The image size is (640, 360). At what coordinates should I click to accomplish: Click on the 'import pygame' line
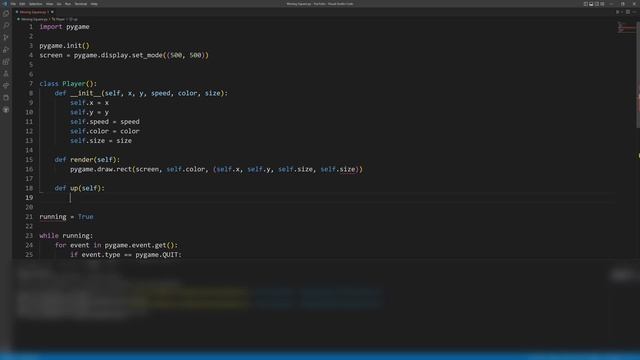coord(64,27)
